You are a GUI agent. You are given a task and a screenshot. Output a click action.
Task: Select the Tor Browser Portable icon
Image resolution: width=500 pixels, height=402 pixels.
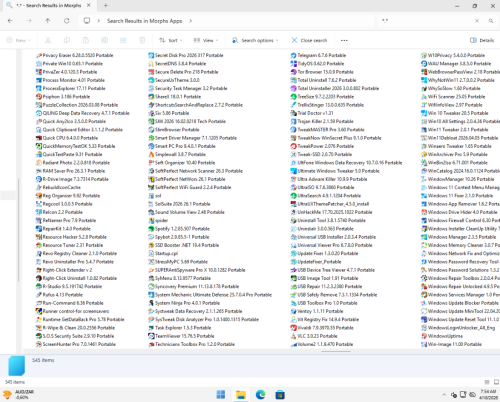click(293, 72)
